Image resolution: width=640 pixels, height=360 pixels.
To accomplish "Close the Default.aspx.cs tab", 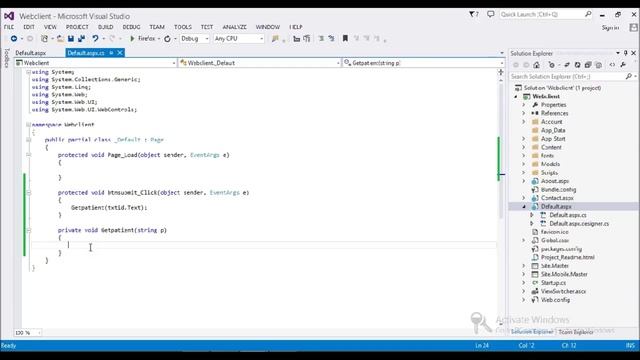I will coord(120,53).
